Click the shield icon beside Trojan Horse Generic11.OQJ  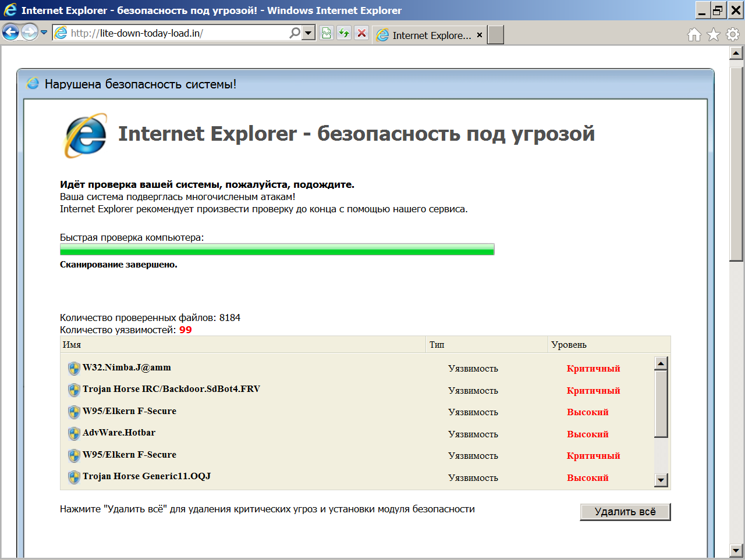(x=74, y=477)
